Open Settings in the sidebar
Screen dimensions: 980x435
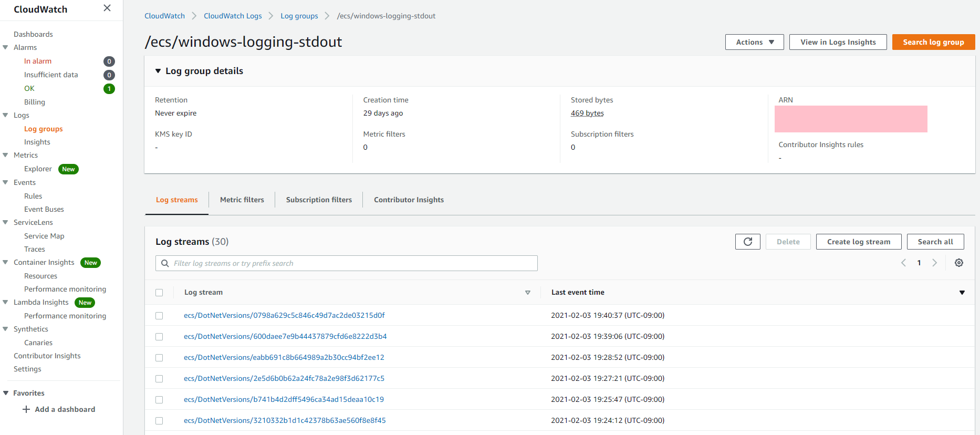27,369
